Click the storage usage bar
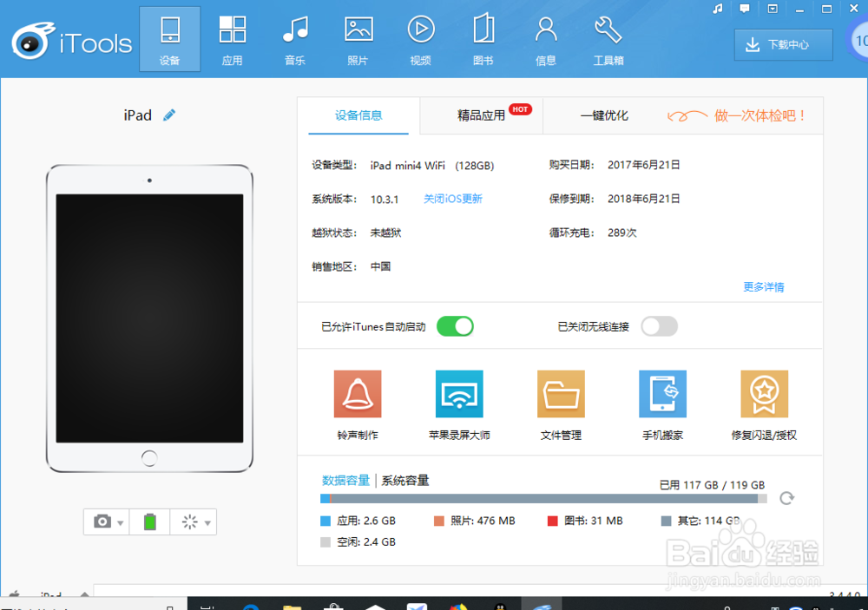Screen dimensions: 868x610 click(543, 499)
